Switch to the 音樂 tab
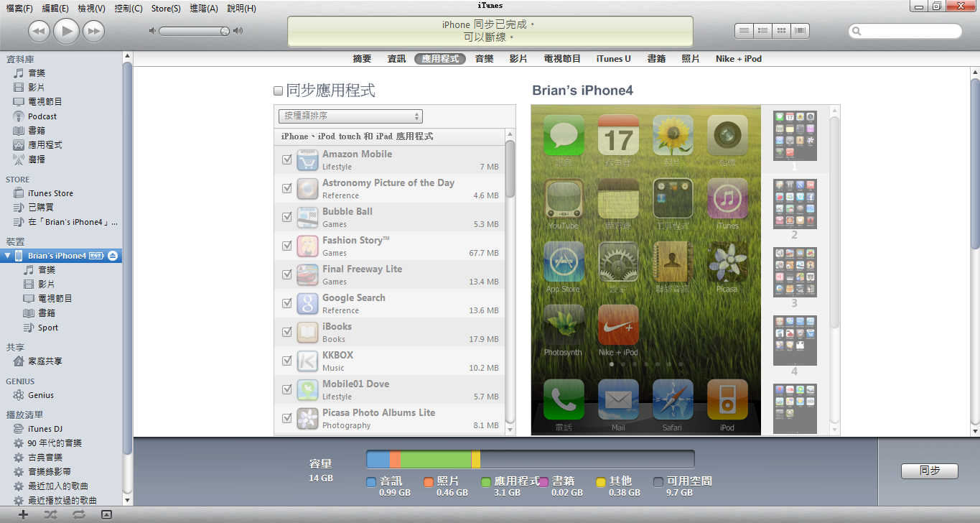Viewport: 980px width, 523px height. (x=485, y=59)
